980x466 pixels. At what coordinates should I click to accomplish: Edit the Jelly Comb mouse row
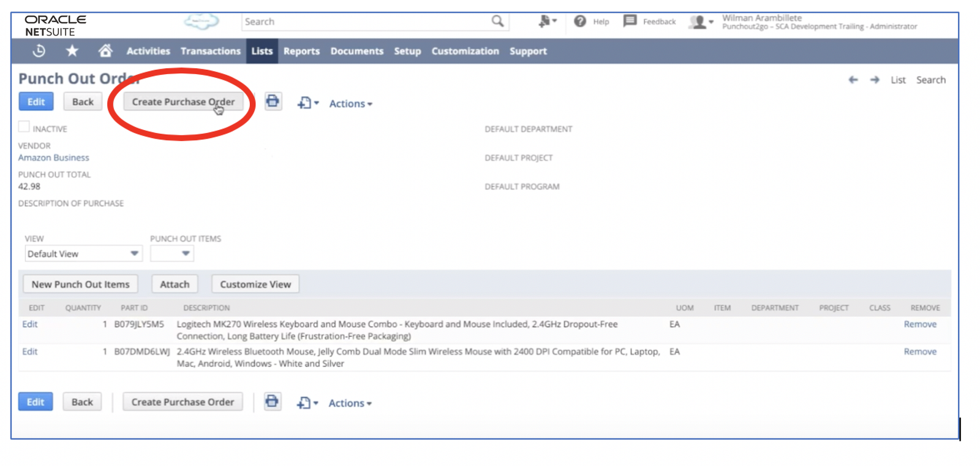click(30, 351)
